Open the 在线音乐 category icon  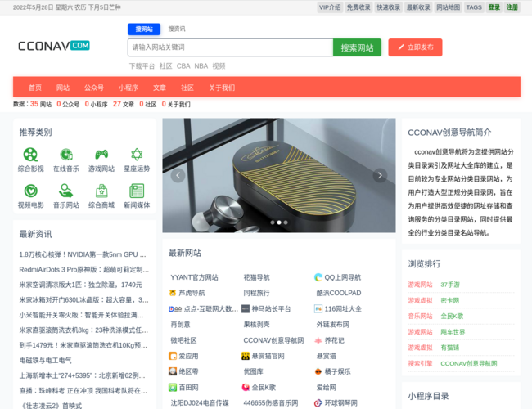pyautogui.click(x=66, y=155)
